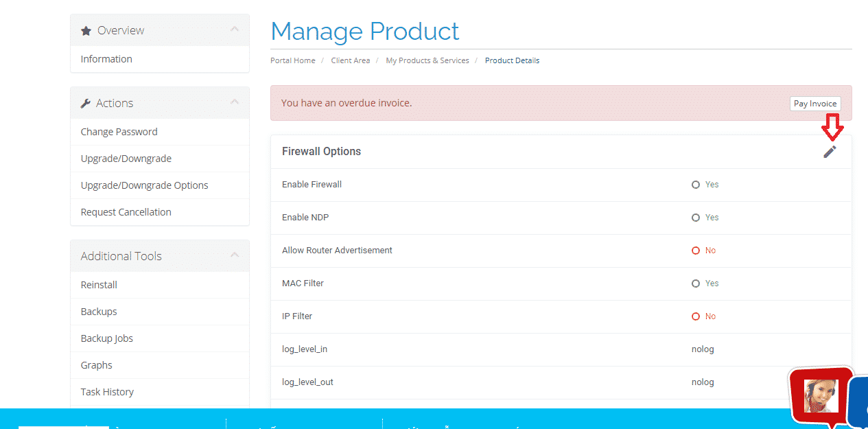Click the MAC Filter status circle

(x=696, y=283)
